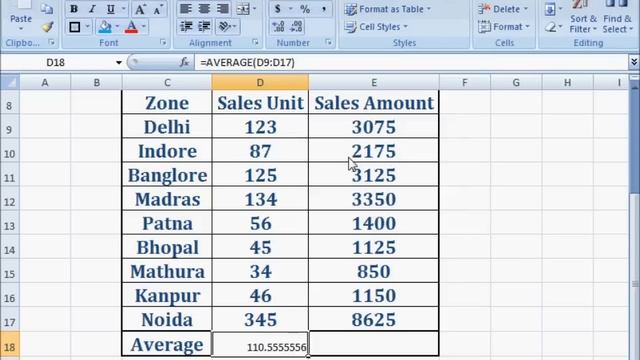640x360 pixels.
Task: Click the Orientation icon
Action: point(225,27)
